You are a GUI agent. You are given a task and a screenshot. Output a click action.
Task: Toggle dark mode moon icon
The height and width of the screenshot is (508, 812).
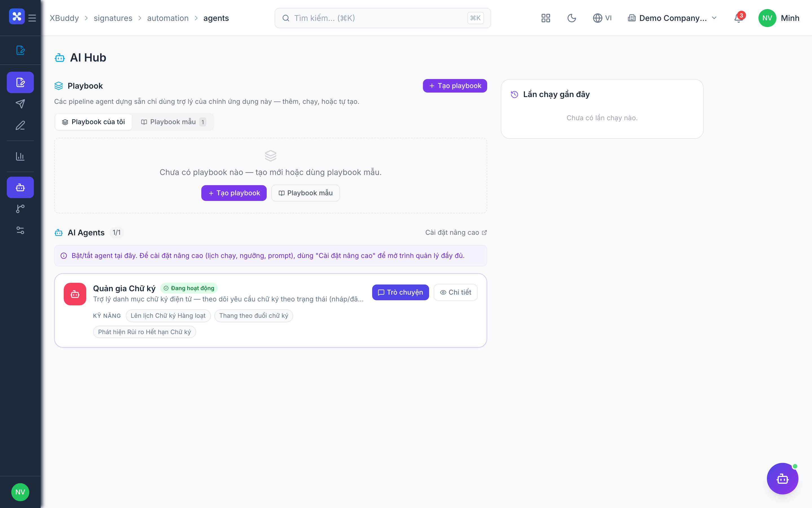coord(572,18)
